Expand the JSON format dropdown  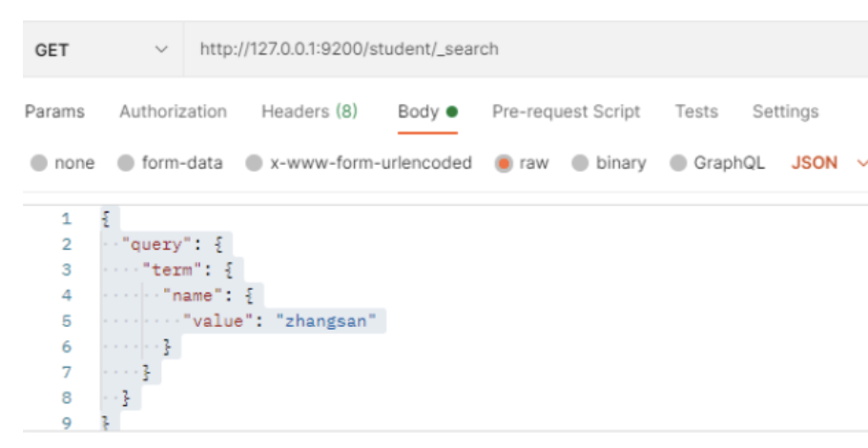click(828, 163)
